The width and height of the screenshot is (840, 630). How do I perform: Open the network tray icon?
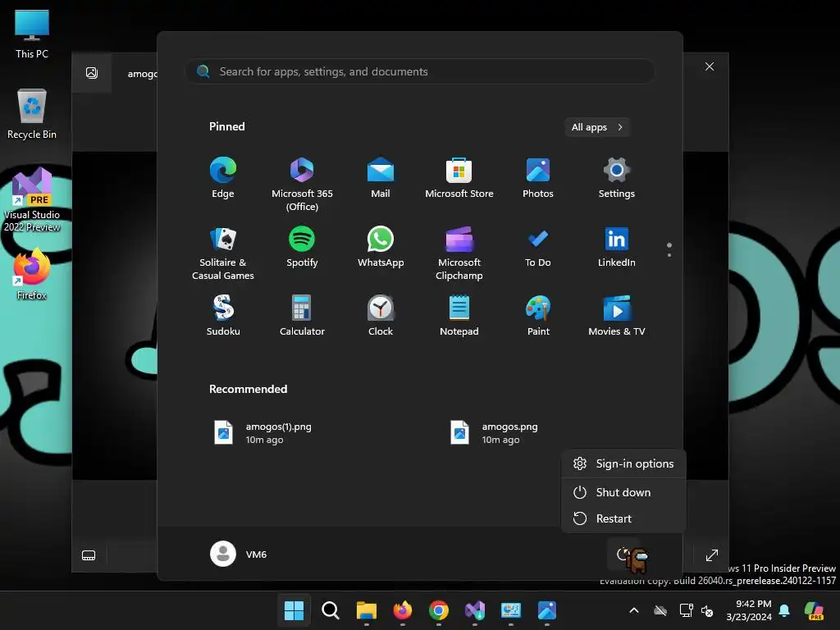point(686,610)
